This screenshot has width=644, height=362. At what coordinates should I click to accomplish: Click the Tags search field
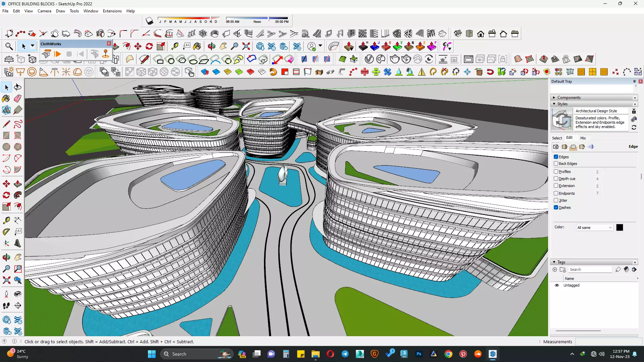(x=590, y=270)
